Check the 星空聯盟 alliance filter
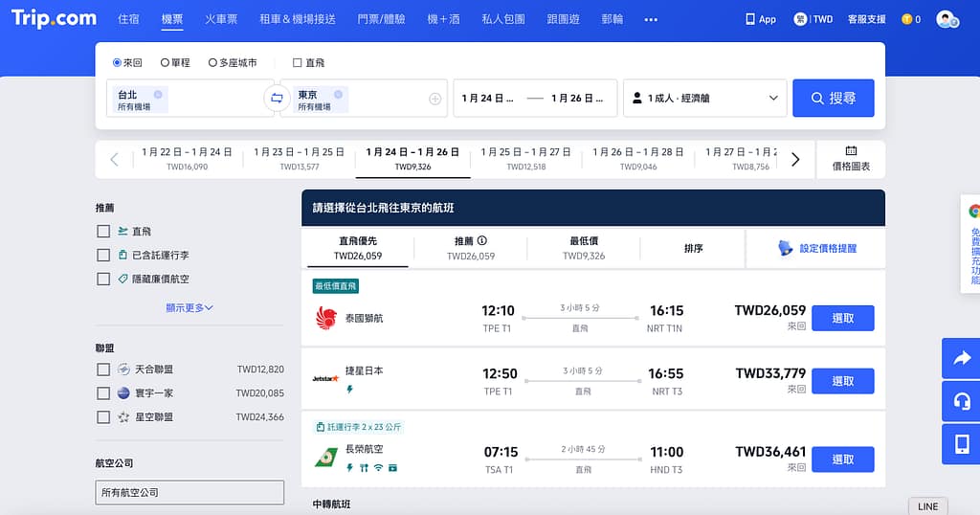Screen dimensions: 980x515 (103, 416)
